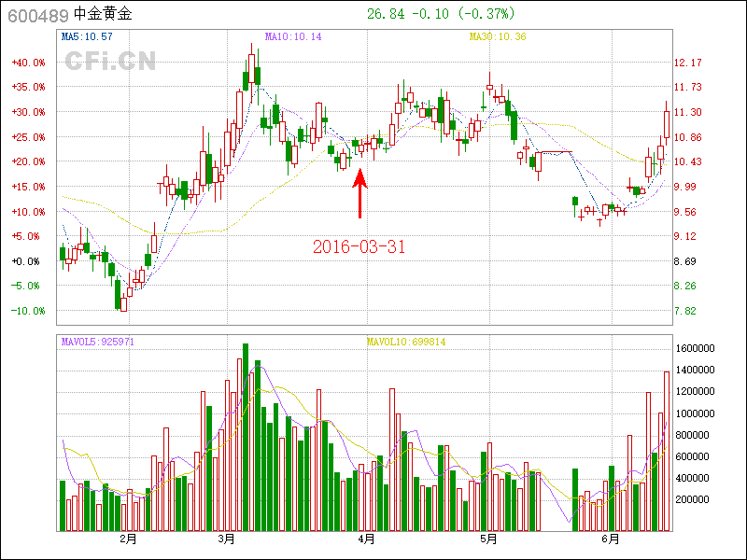Click the 1000000 volume axis value
Image resolution: width=747 pixels, height=560 pixels.
(695, 413)
